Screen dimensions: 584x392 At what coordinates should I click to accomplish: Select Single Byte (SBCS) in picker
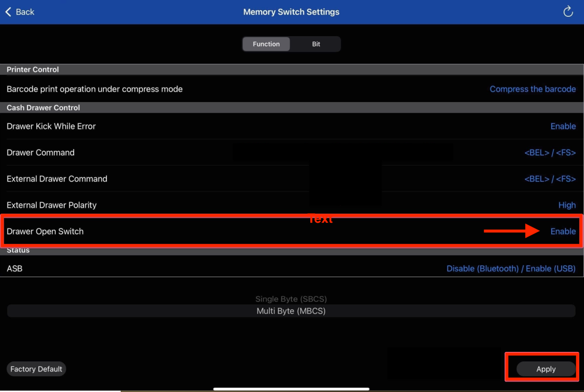pos(291,299)
